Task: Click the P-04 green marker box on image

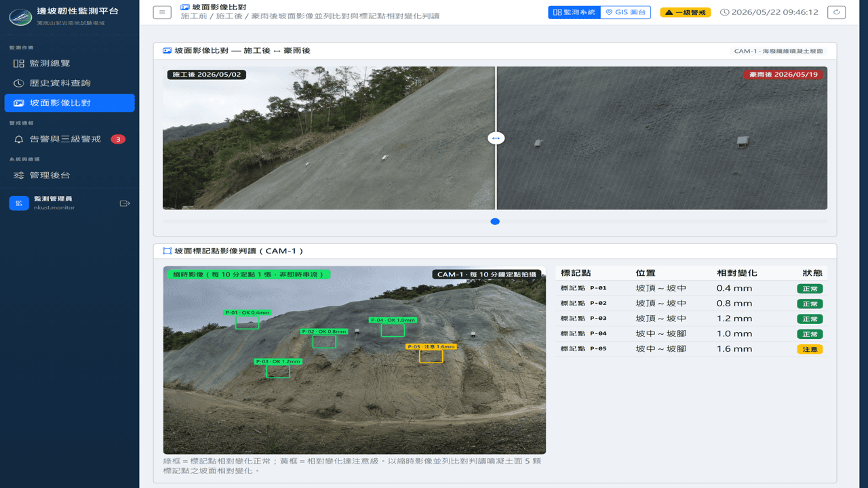Action: (x=393, y=330)
